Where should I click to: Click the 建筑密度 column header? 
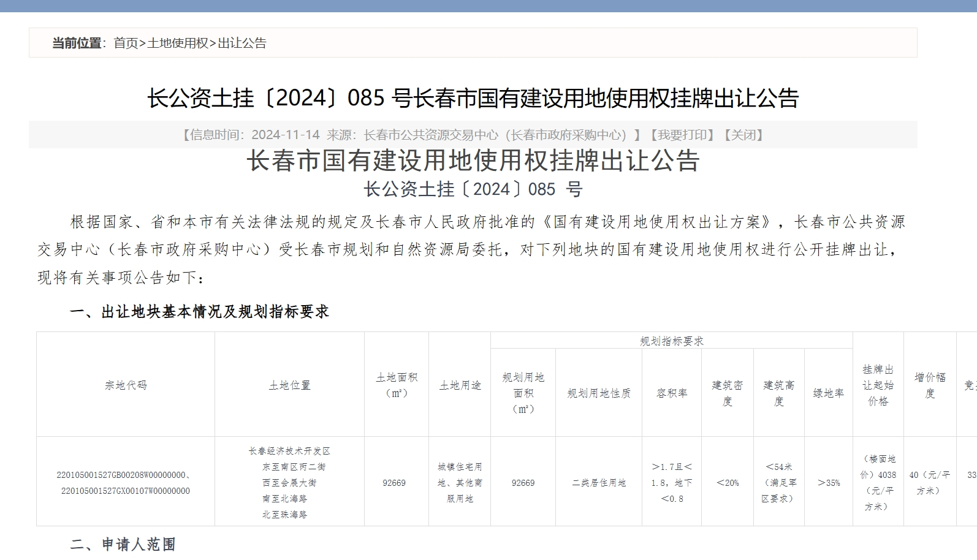pos(728,393)
